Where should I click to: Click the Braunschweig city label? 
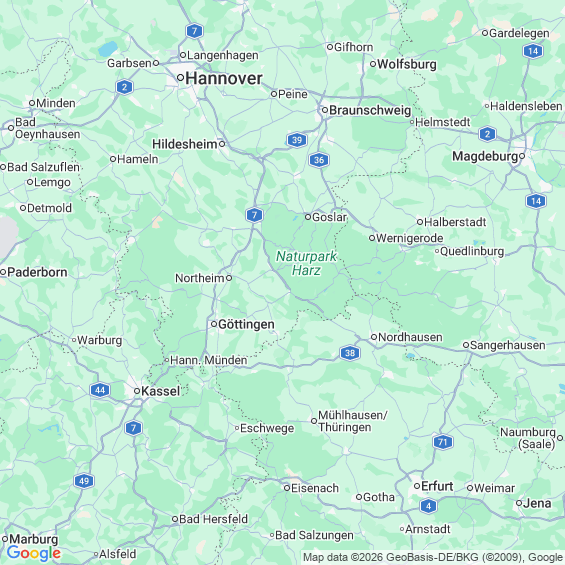[370, 110]
